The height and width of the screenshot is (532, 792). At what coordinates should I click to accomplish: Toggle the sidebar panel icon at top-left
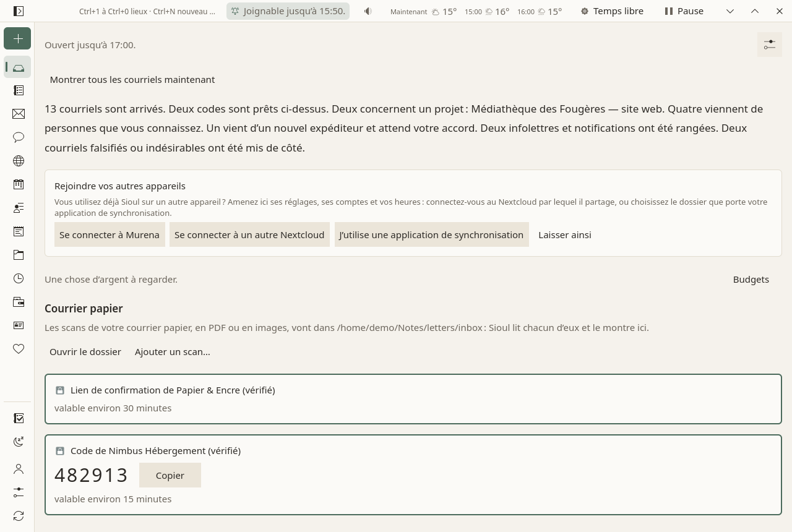(19, 11)
